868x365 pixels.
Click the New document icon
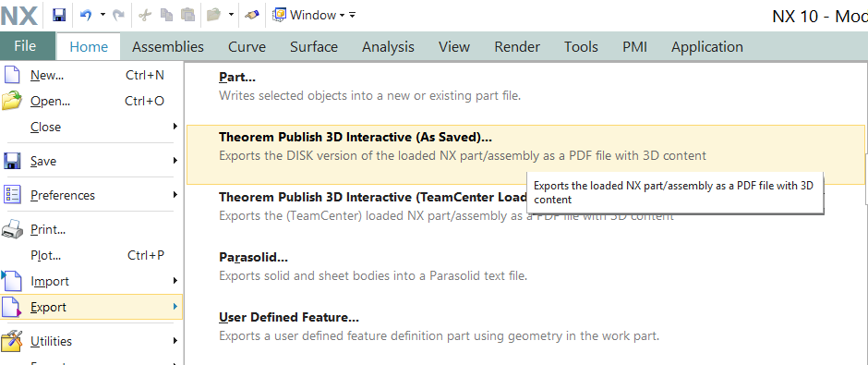[x=12, y=76]
